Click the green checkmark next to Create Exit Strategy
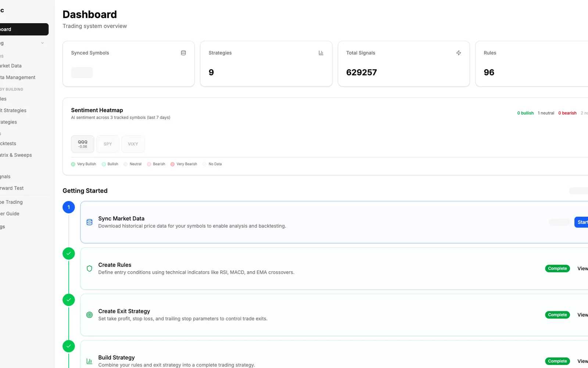Image resolution: width=588 pixels, height=368 pixels. pos(69,300)
